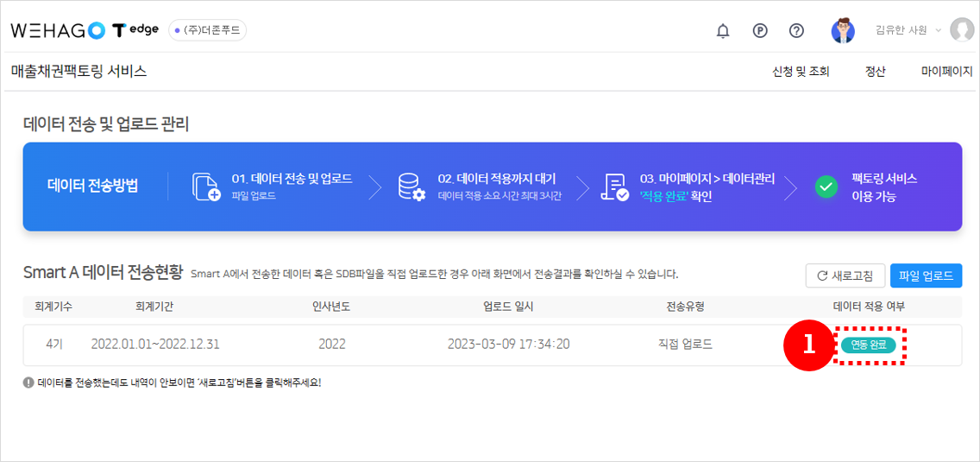Click the document check step icon
980x462 pixels.
tap(615, 187)
